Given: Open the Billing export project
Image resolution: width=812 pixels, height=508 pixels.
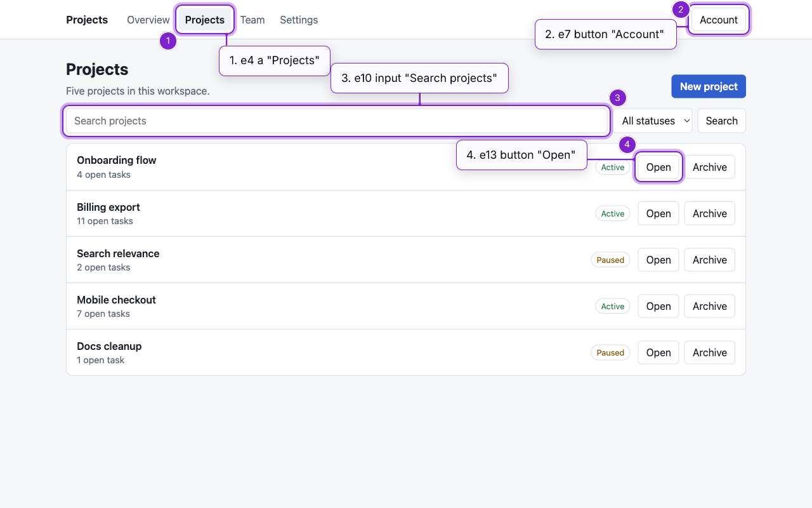Looking at the screenshot, I should (x=658, y=213).
